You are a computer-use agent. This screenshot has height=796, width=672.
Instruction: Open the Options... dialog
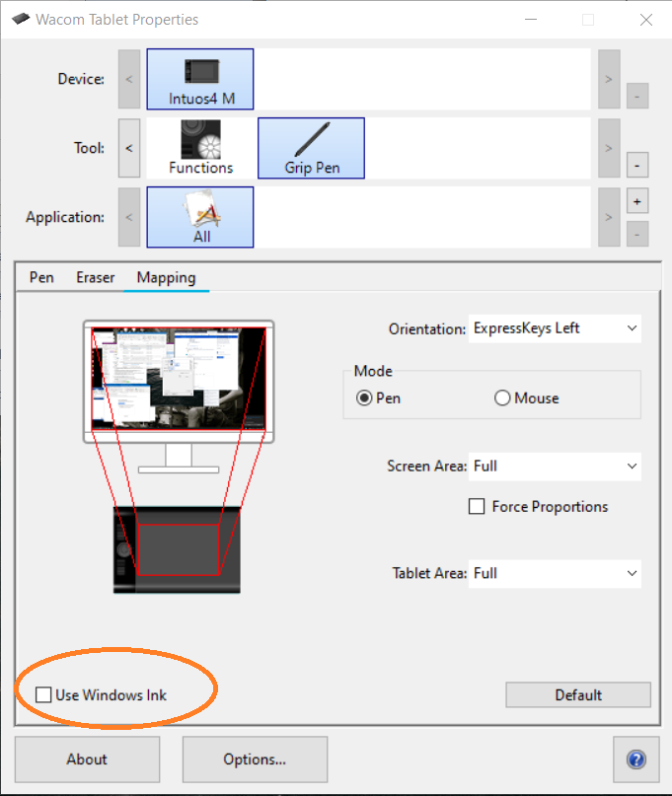pos(255,760)
